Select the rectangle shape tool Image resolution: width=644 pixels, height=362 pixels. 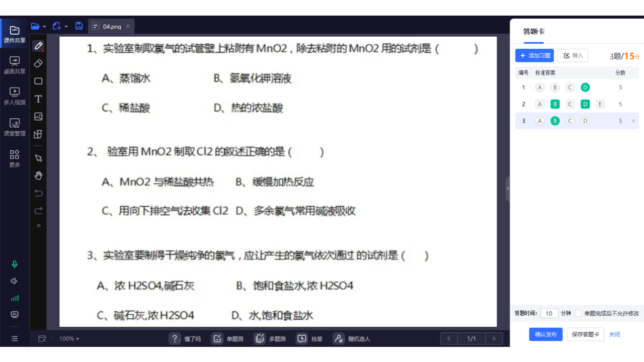(x=38, y=81)
